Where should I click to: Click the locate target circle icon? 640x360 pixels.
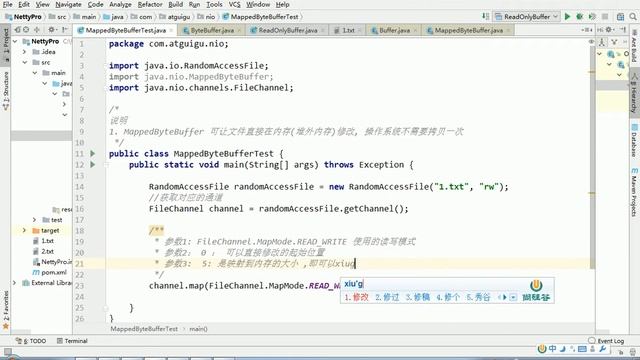click(26, 30)
